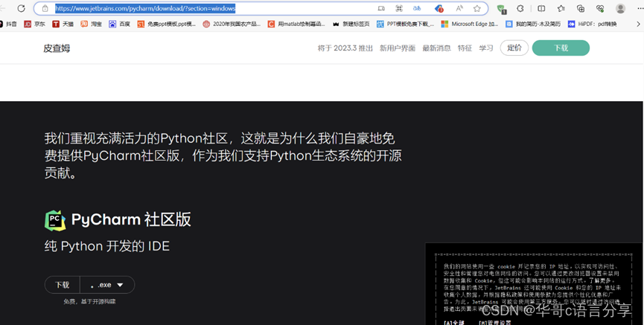The width and height of the screenshot is (644, 325).
Task: Click the 免费, 基于开源构建 note text
Action: (x=89, y=302)
